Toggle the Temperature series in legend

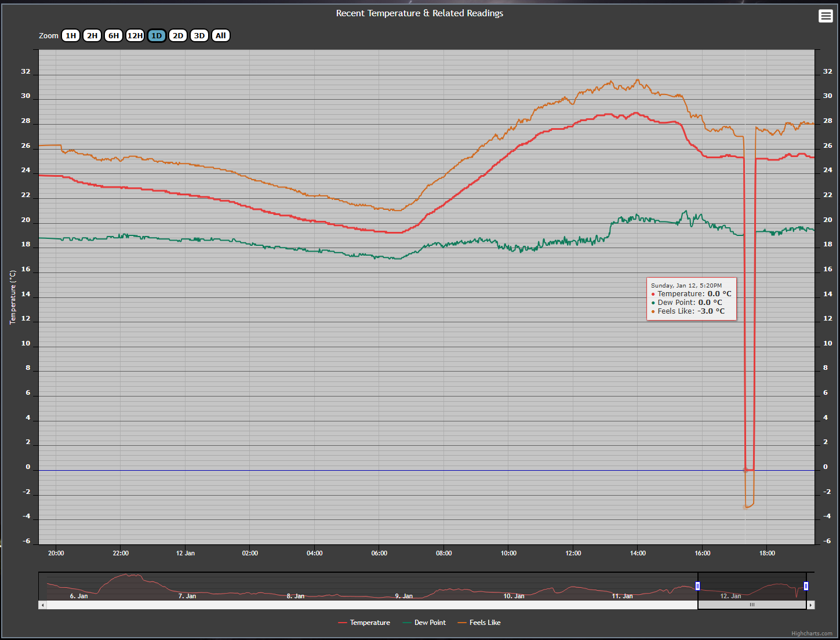[364, 623]
